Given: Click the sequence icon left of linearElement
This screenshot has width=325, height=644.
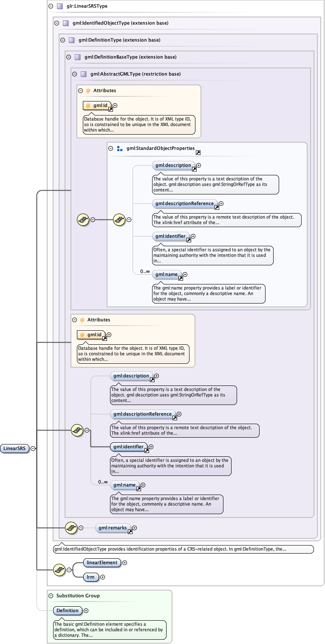Looking at the screenshot, I should pos(59,570).
